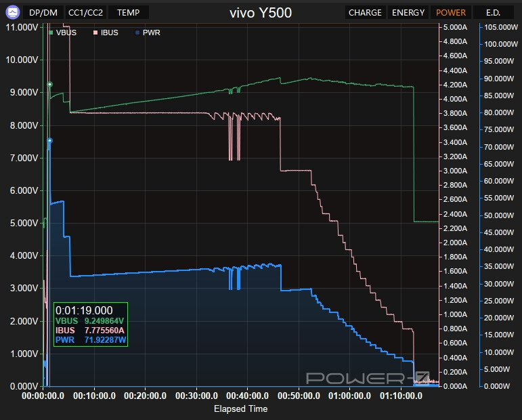Click the 01:10:00.0 time axis tick
This screenshot has width=522, height=420.
point(401,396)
